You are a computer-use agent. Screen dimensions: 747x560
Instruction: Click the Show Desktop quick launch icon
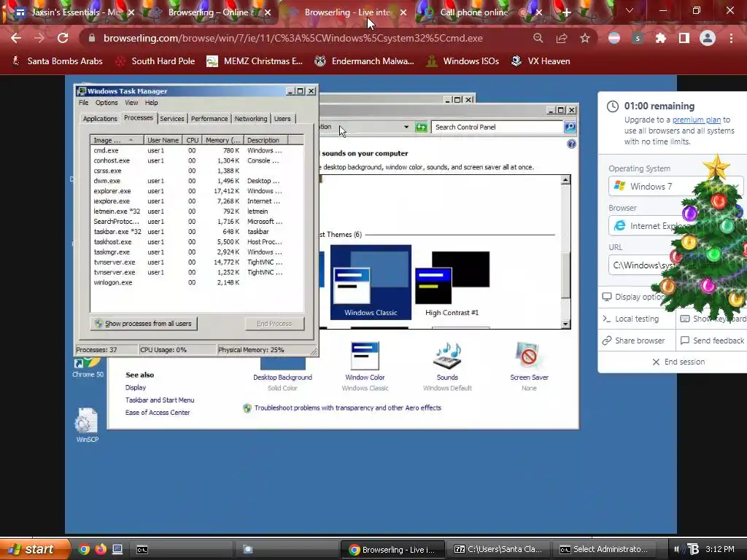click(117, 549)
